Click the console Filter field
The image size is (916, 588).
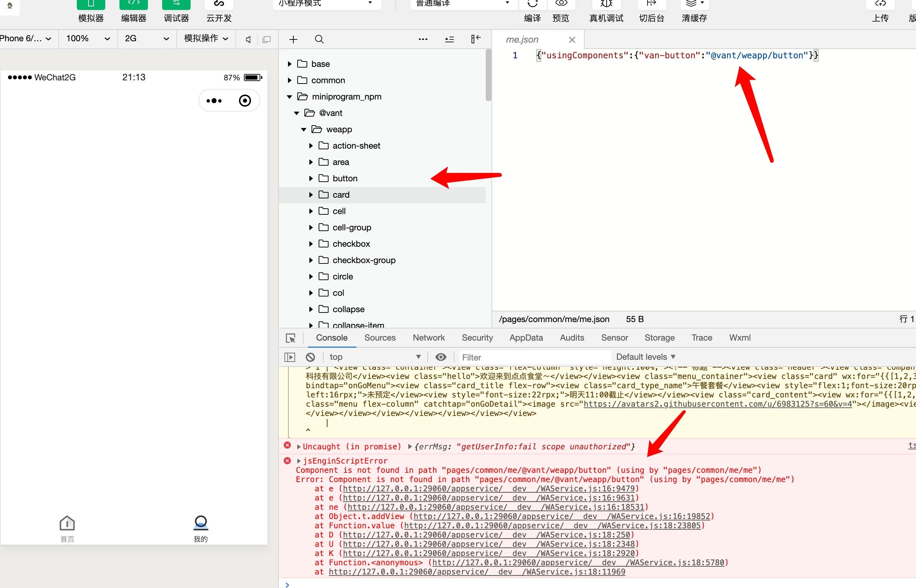click(x=534, y=357)
